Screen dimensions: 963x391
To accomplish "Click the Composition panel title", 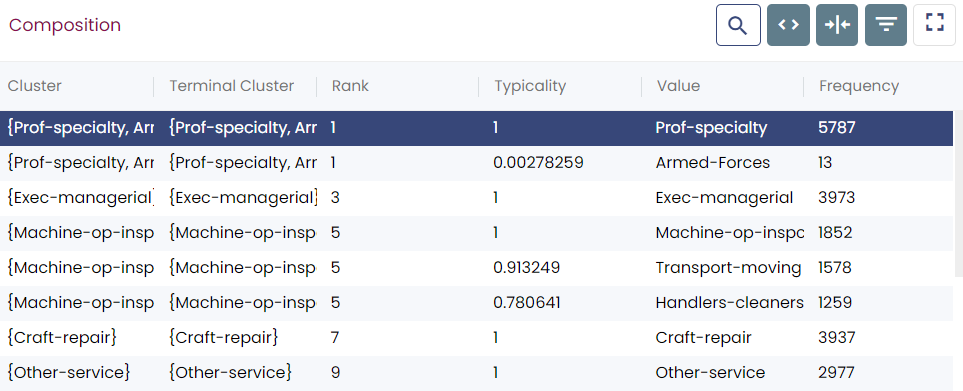I will tap(64, 25).
